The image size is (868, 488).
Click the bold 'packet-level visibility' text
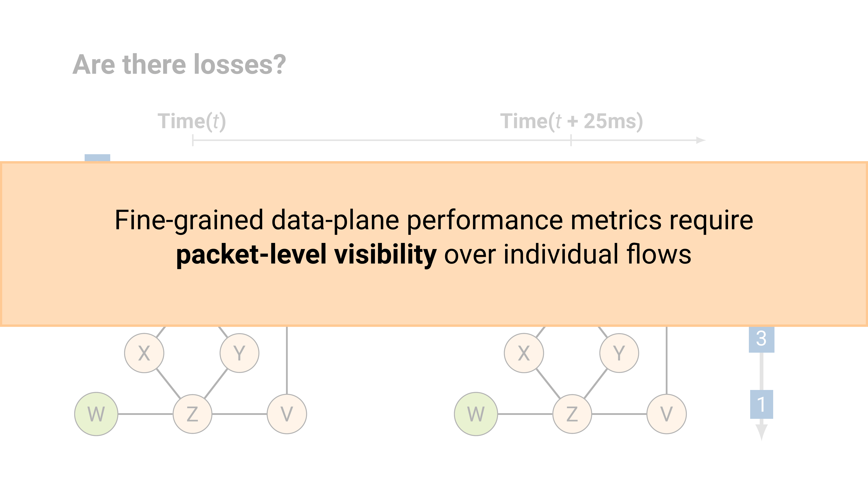pyautogui.click(x=306, y=254)
